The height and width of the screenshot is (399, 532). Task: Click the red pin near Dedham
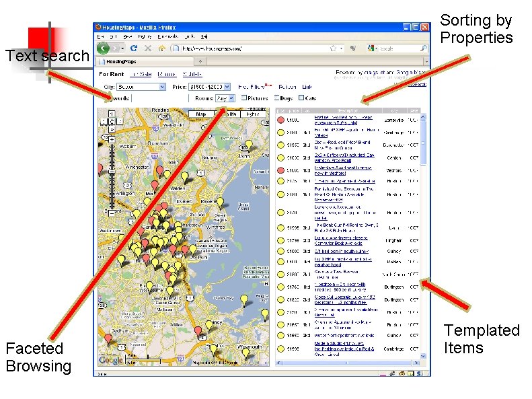(108, 338)
